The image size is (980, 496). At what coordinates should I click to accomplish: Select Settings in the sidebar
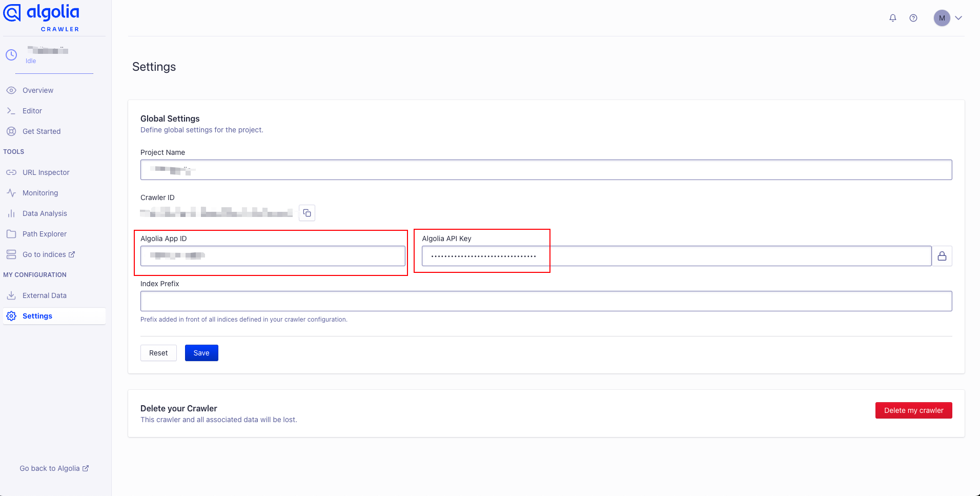coord(54,316)
